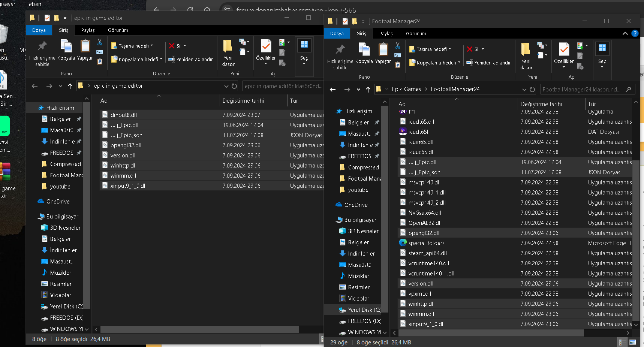Sort by Değiştirme tarihi in FootballManager24 window
This screenshot has height=347, width=644.
pos(541,104)
